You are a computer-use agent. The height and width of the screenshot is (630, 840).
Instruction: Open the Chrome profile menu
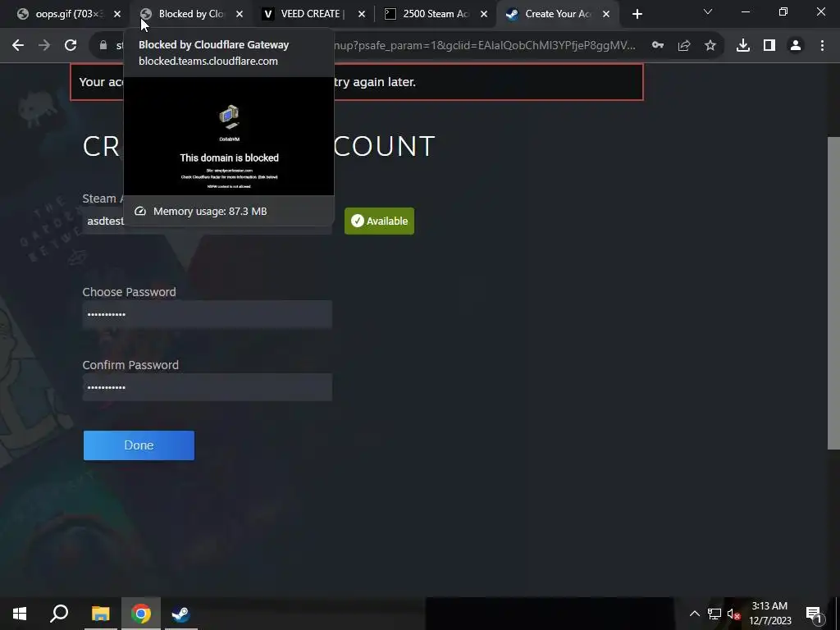point(796,46)
